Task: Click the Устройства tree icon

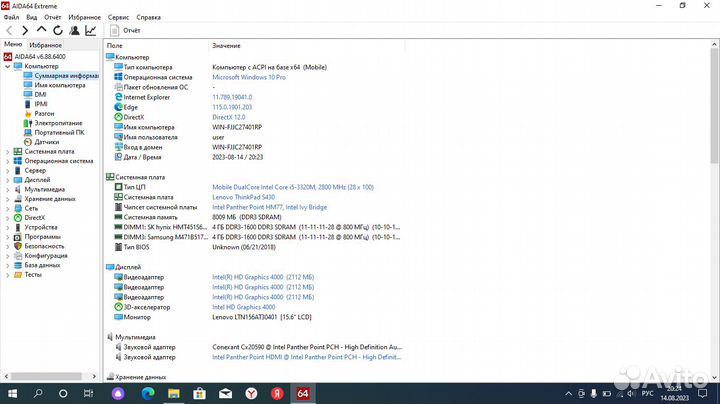Action: 18,227
